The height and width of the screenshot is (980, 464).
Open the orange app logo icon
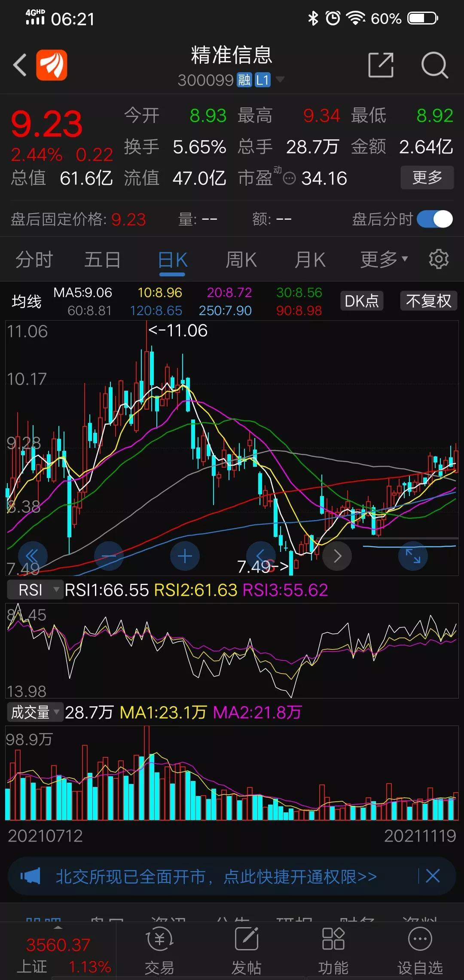click(x=52, y=65)
